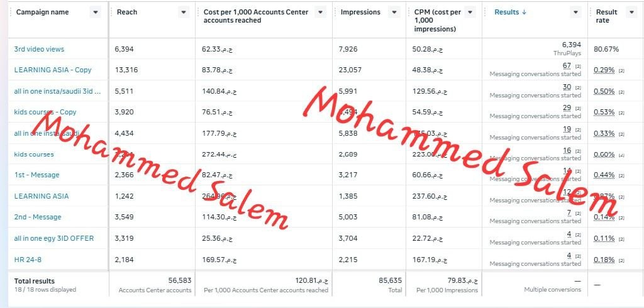The height and width of the screenshot is (308, 644).
Task: Open the all in one egy 3ID OFFER campaign
Action: [x=54, y=238]
